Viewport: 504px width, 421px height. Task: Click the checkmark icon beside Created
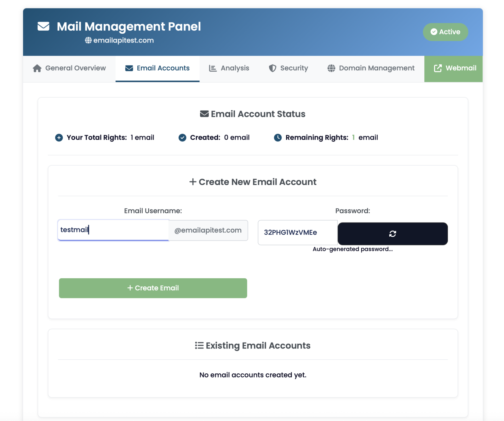pyautogui.click(x=182, y=138)
